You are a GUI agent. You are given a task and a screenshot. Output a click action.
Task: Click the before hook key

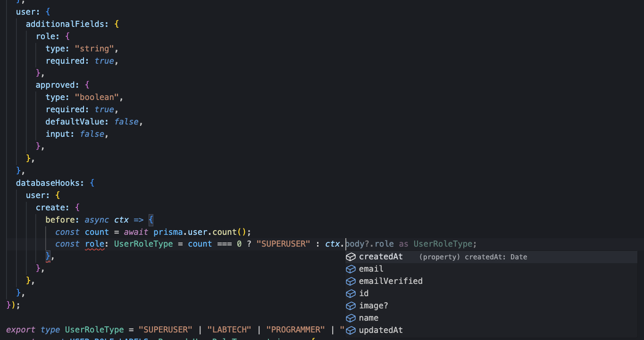click(x=60, y=219)
